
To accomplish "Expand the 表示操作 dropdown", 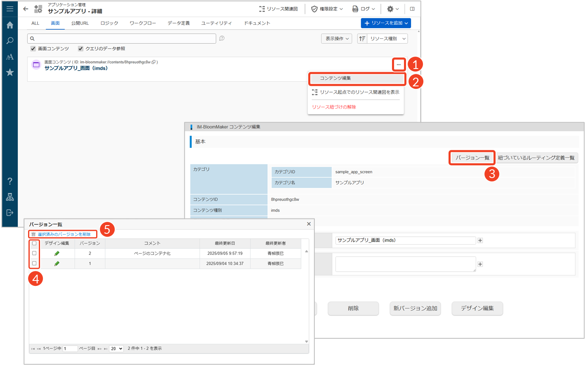I will (x=337, y=39).
